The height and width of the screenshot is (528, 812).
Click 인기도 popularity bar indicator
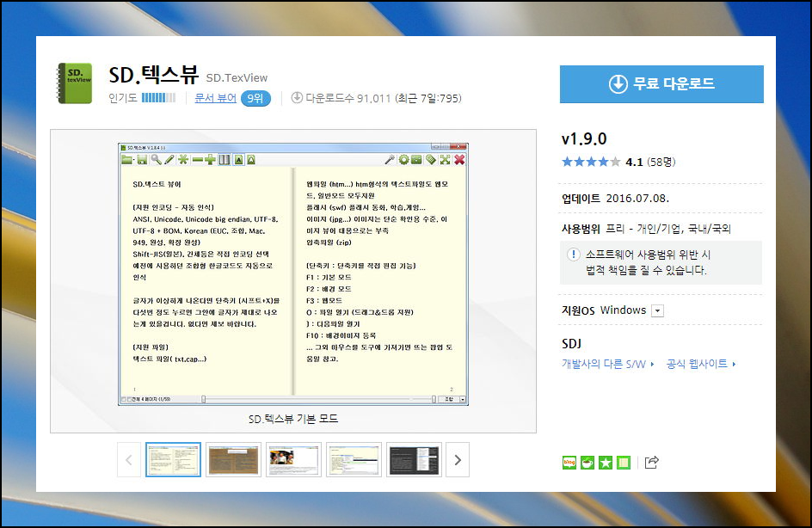(x=158, y=97)
